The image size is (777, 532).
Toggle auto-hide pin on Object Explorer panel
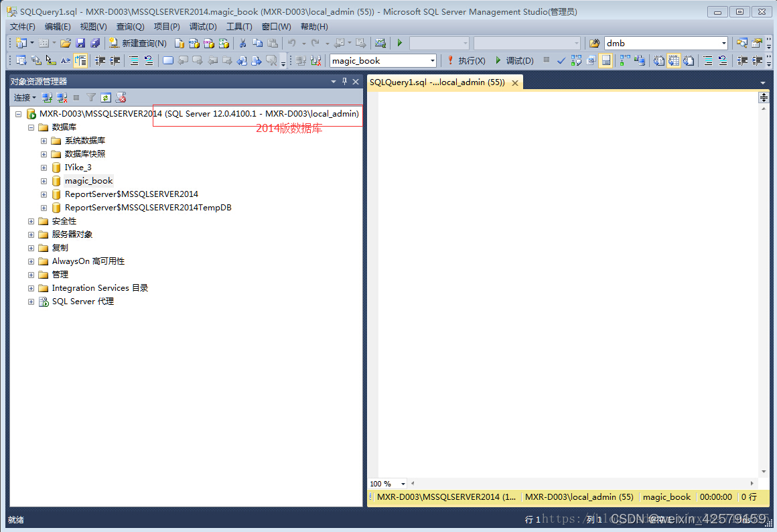pyautogui.click(x=345, y=81)
